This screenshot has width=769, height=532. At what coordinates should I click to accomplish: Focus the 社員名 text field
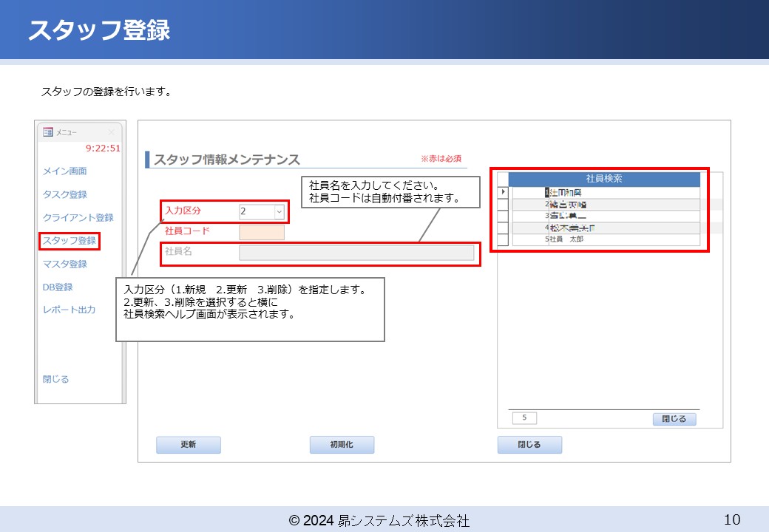point(356,253)
